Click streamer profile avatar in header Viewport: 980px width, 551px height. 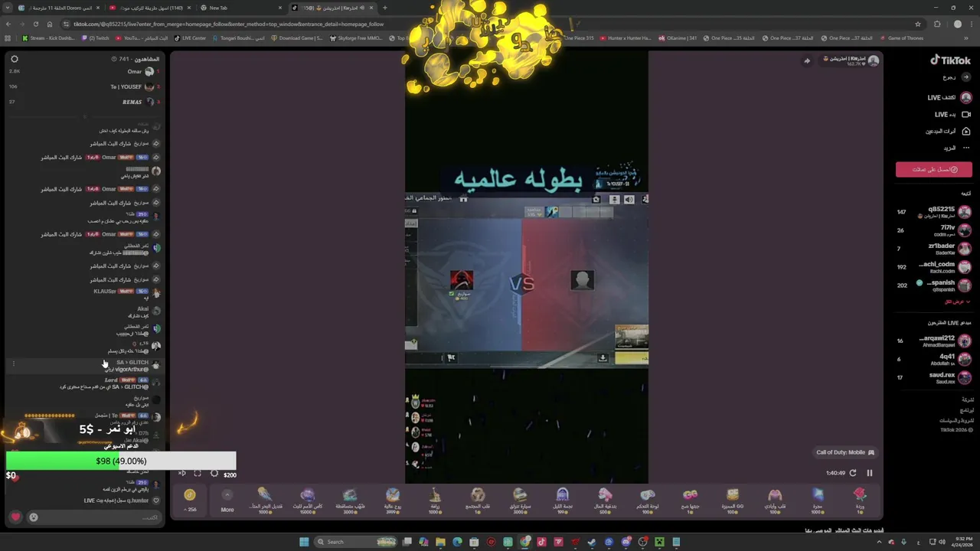click(874, 60)
